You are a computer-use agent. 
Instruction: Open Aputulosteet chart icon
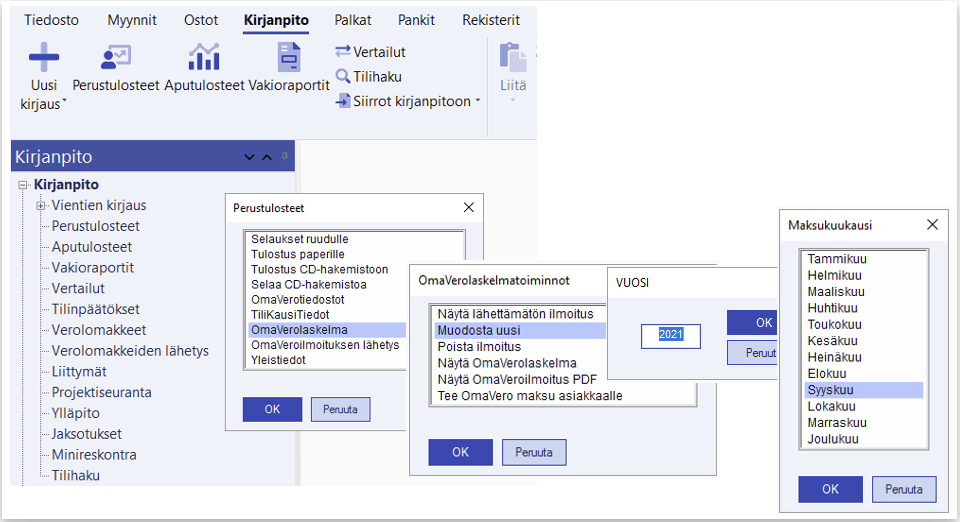click(204, 58)
